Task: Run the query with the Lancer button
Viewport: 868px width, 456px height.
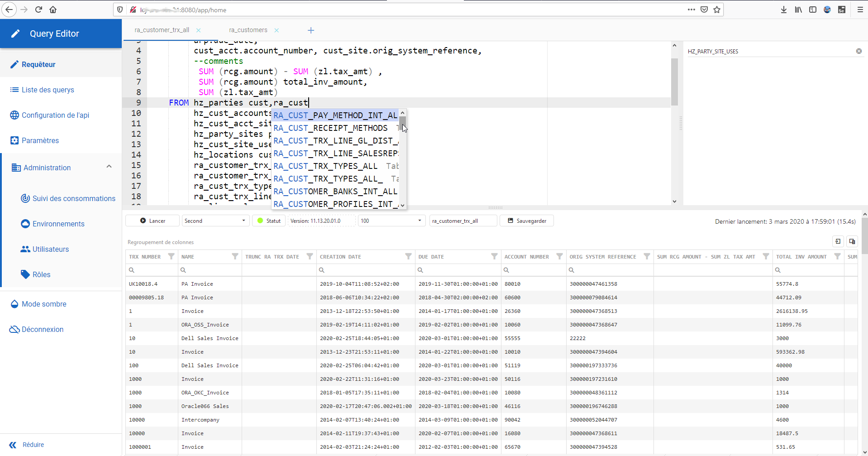Action: [152, 221]
